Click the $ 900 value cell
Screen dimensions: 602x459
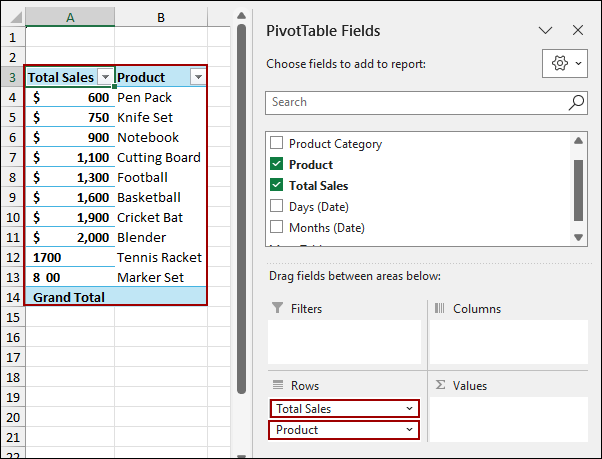click(70, 137)
